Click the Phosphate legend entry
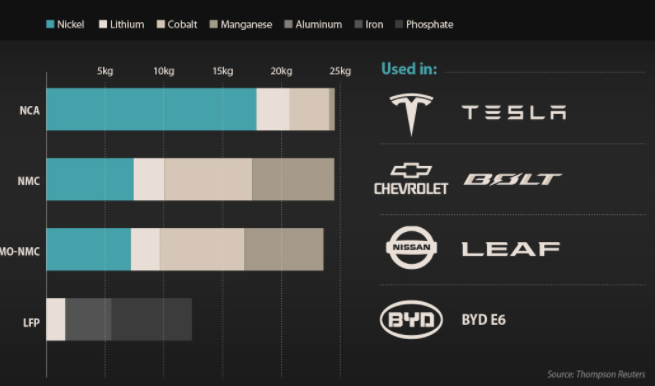Screen dimensions: 655x386 point(424,24)
